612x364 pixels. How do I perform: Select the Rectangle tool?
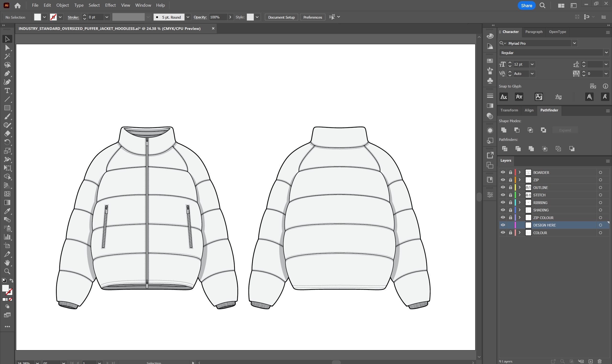tap(7, 108)
